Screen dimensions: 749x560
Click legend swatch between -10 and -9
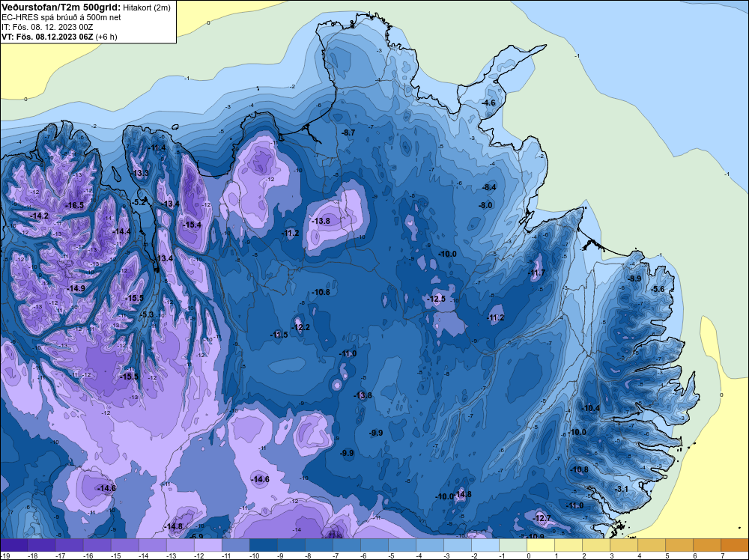point(263,545)
